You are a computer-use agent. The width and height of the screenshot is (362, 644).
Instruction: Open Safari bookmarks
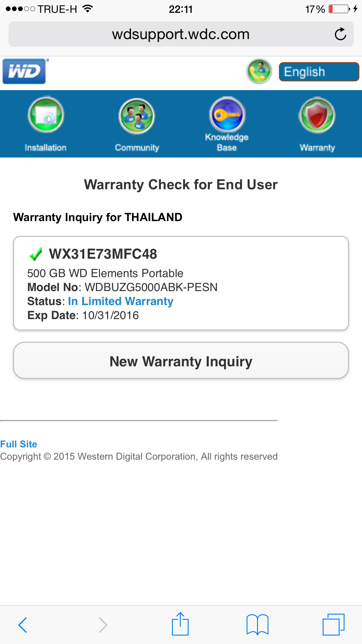click(x=257, y=625)
